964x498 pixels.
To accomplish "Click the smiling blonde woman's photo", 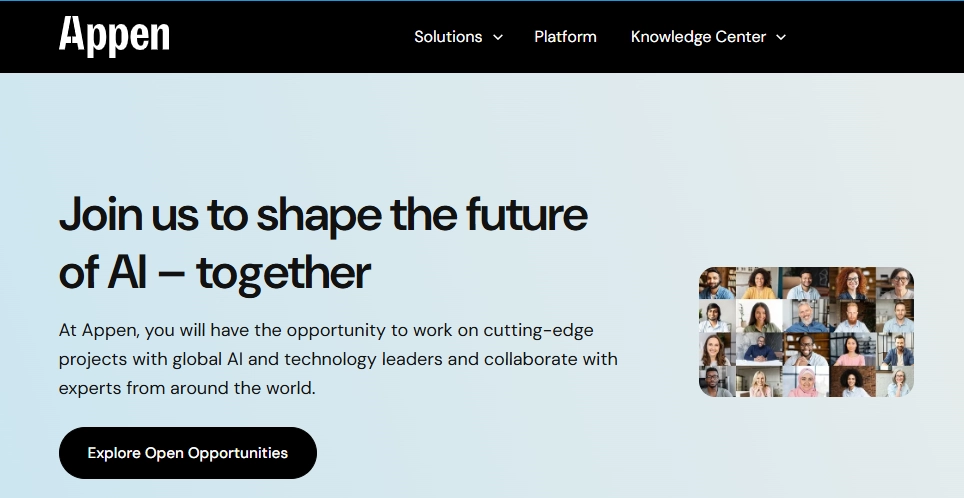I will [759, 382].
